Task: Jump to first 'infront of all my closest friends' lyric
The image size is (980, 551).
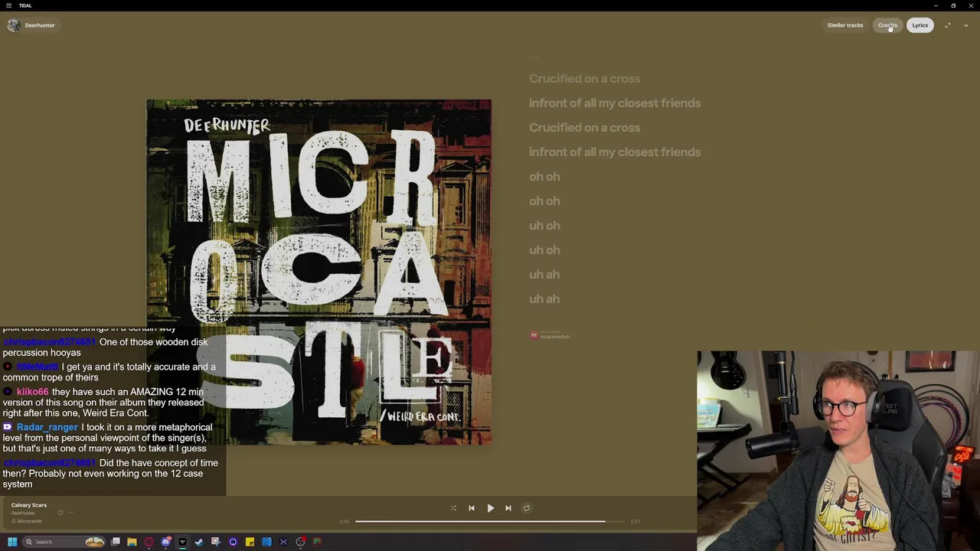Action: pos(615,103)
